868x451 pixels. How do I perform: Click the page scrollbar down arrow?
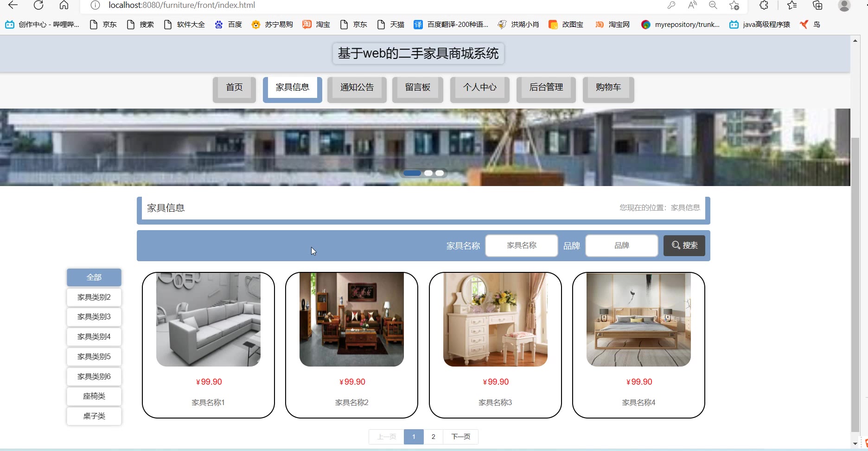[x=855, y=444]
